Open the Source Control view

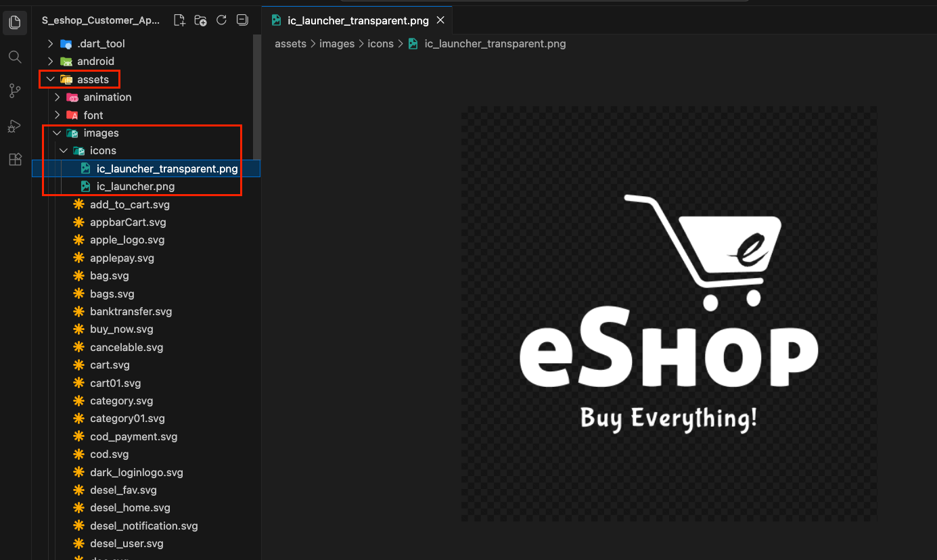tap(14, 91)
